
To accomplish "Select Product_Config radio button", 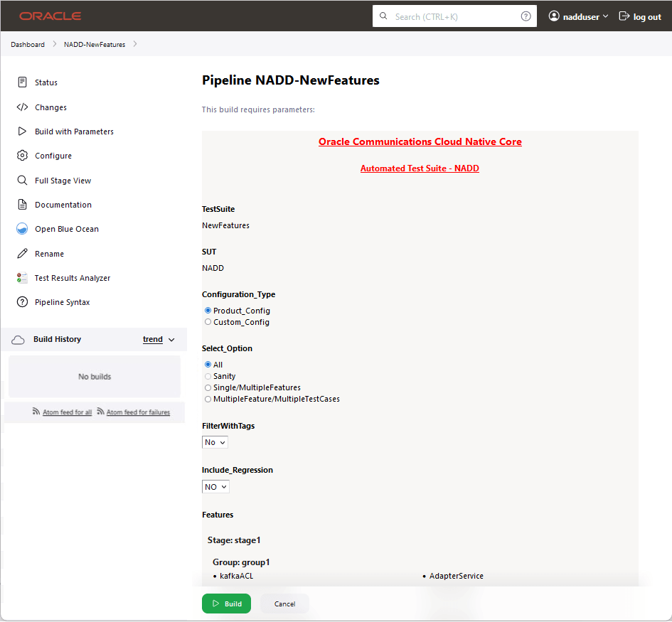I will pos(208,311).
